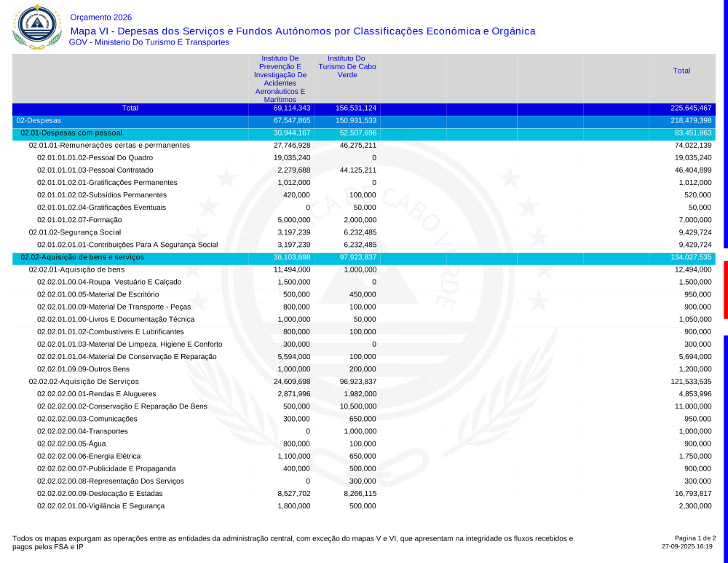Screen dimensions: 728x563
Task: Select '02.01.01-Remunerações certas e permanentes' row
Action: point(109,146)
